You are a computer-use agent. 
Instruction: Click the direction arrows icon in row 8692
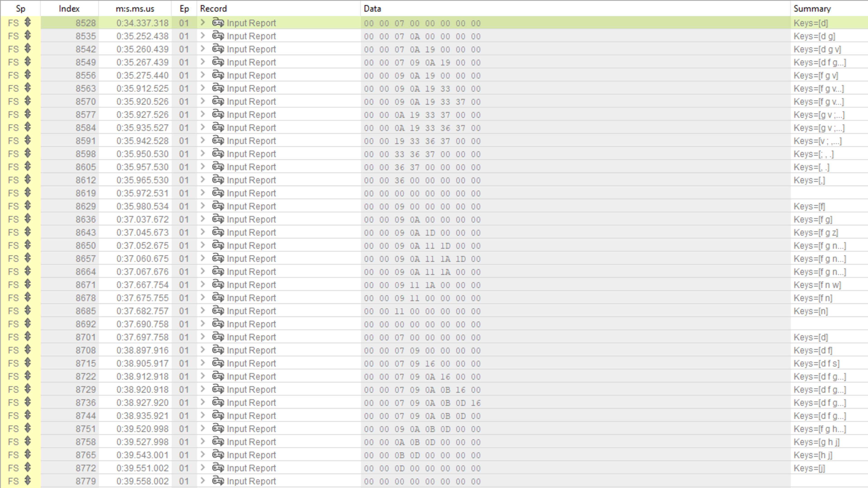(x=28, y=324)
